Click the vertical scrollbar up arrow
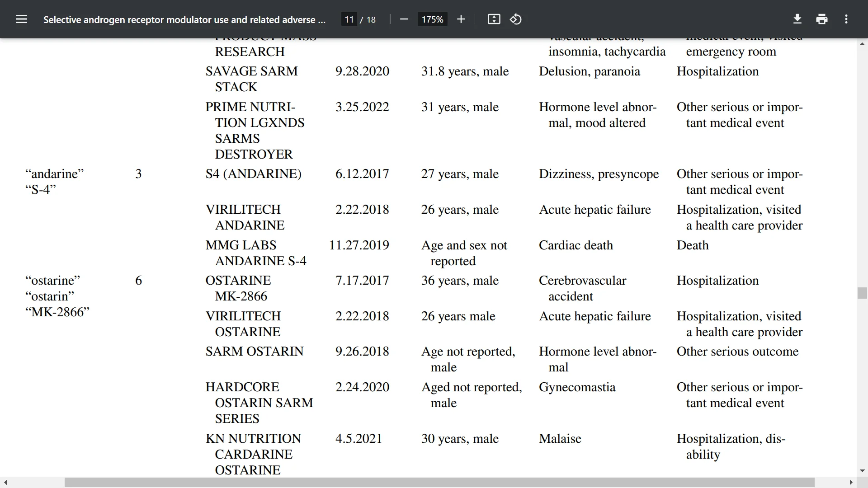 click(862, 44)
